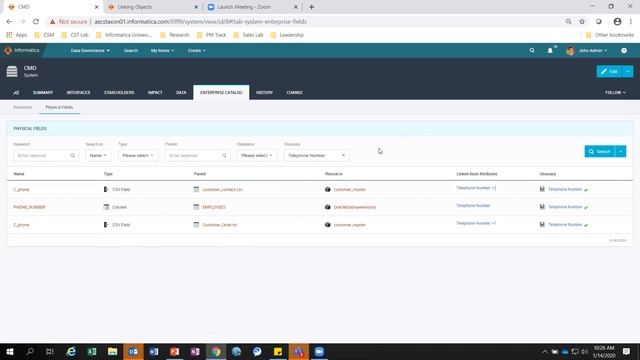
Task: Expand the Data Governance menu
Action: coord(90,51)
